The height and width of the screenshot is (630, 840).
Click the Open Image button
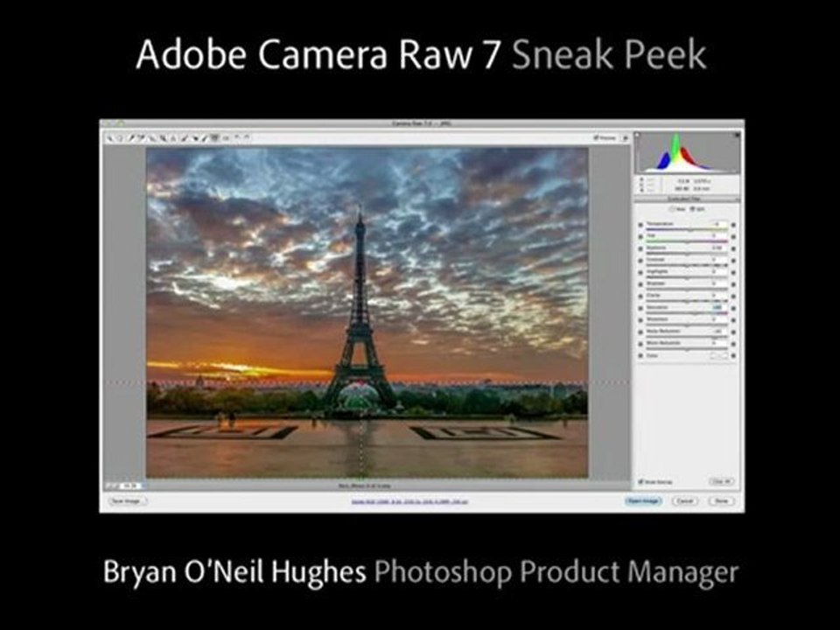[x=643, y=500]
